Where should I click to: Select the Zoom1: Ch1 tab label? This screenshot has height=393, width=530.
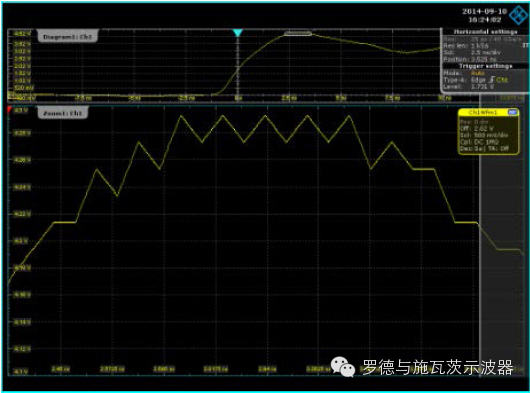[x=63, y=113]
